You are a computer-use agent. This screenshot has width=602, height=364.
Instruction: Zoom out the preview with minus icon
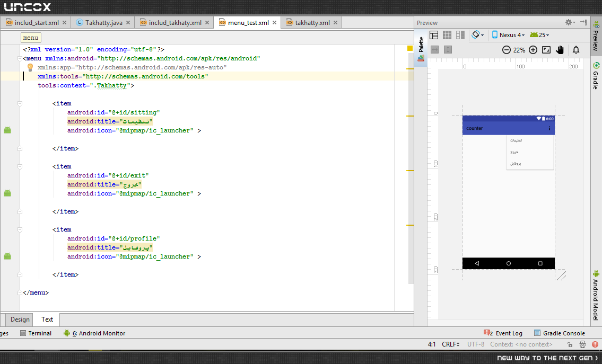pyautogui.click(x=507, y=50)
